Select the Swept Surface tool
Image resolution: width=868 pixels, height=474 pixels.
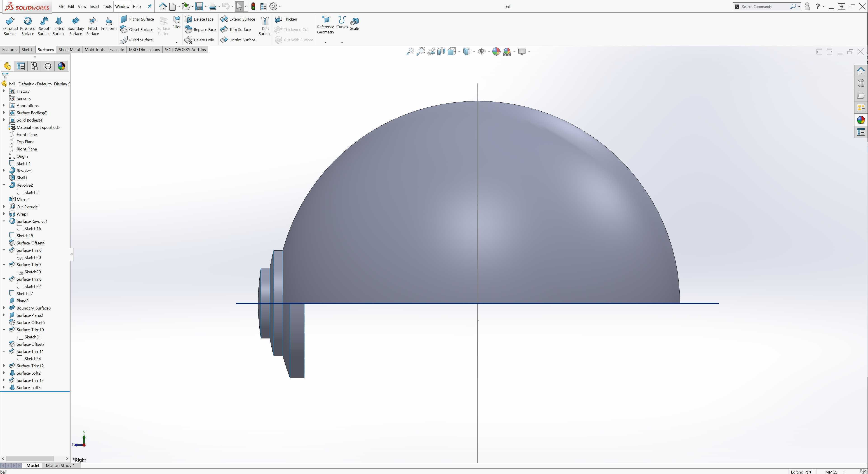[x=44, y=26]
